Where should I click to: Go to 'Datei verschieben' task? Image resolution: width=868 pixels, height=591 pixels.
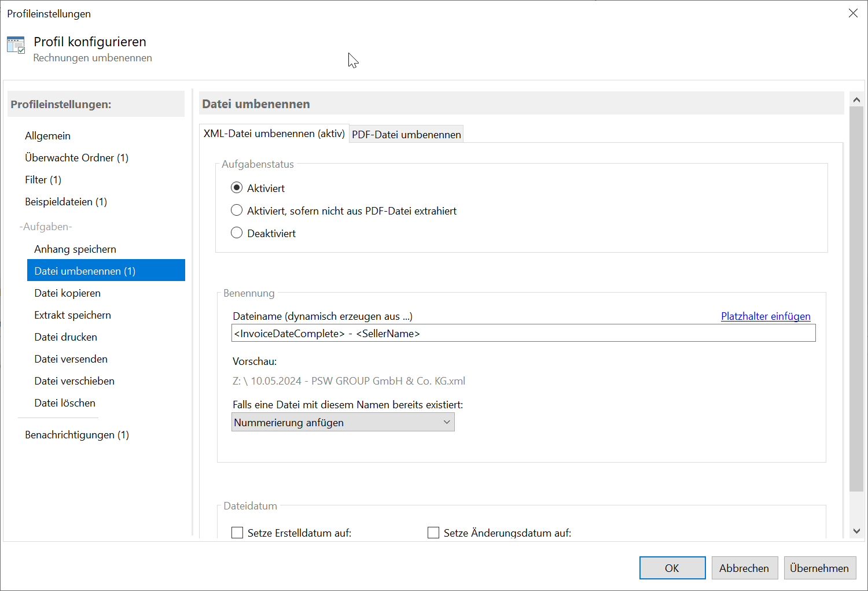coord(74,381)
